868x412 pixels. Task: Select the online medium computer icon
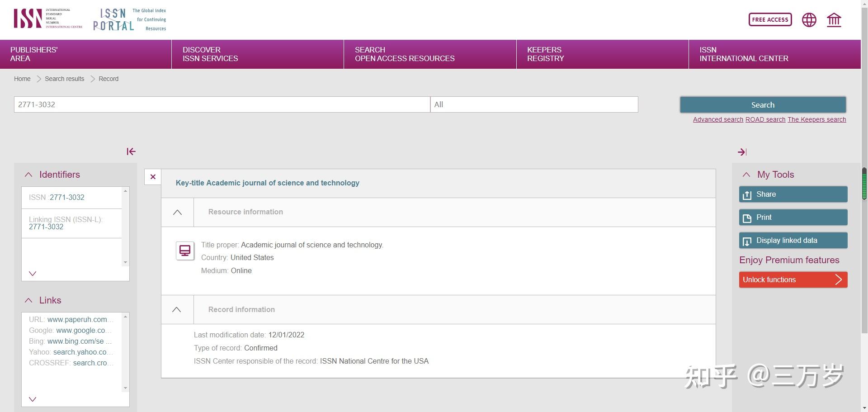coord(185,251)
